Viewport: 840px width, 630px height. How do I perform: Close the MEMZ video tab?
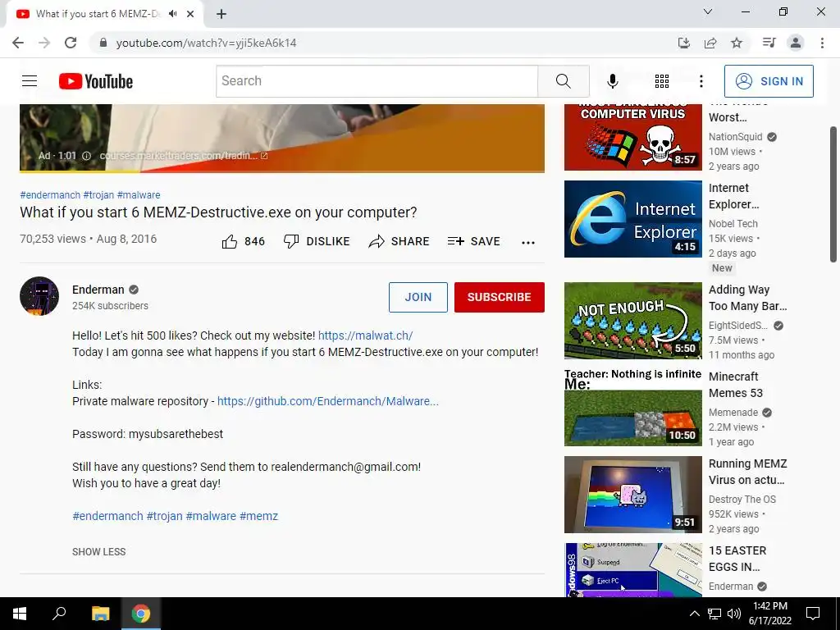(x=190, y=14)
